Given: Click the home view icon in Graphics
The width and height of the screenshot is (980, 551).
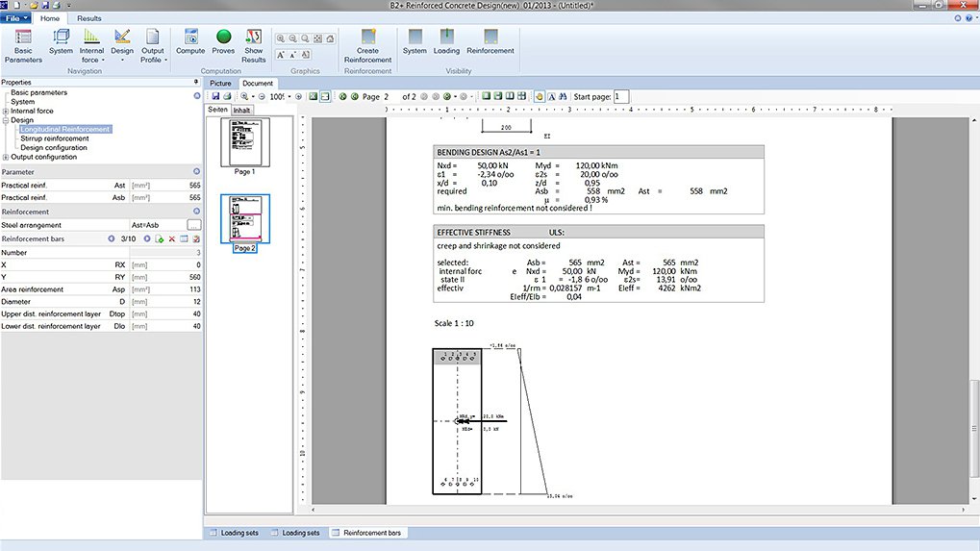Looking at the screenshot, I should 330,38.
